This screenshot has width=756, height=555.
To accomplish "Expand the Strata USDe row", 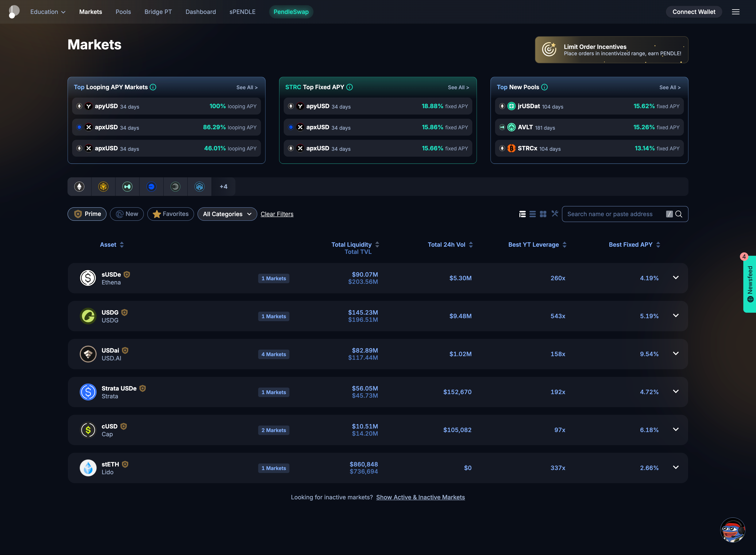I will pyautogui.click(x=676, y=391).
